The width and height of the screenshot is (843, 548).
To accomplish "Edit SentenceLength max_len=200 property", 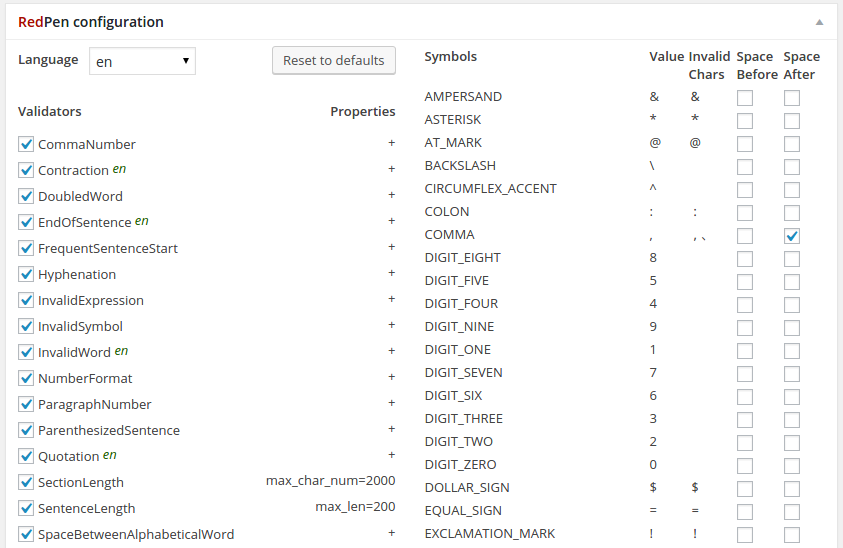I will pos(355,507).
